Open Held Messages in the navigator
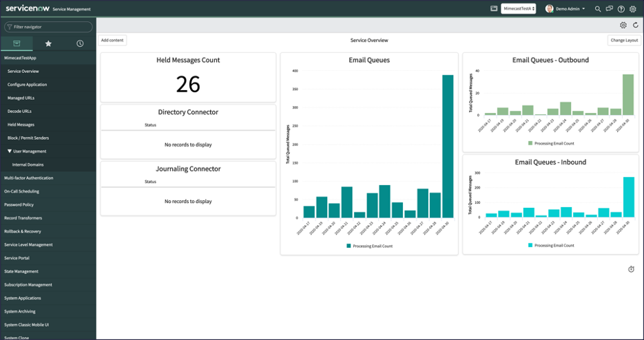644x340 pixels. coord(21,125)
